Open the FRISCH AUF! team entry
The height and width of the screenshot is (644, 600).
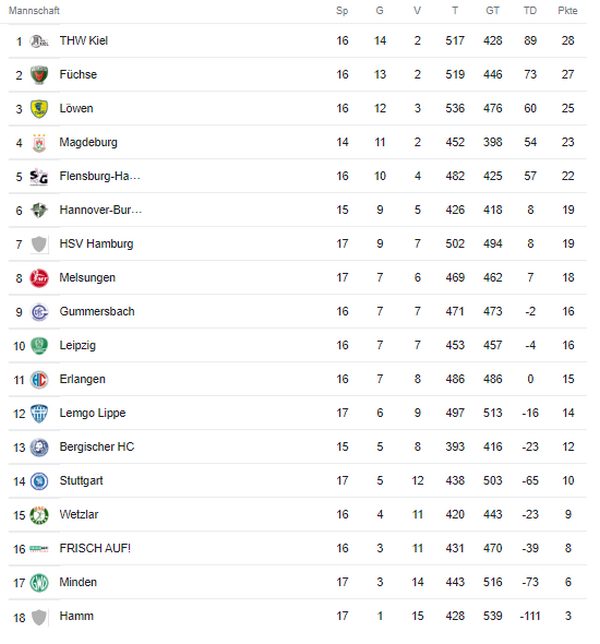[95, 548]
